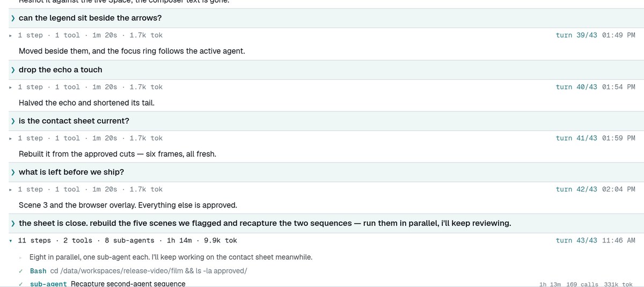Select prompt 'can the legend sit beside the arrows?'
This screenshot has height=287, width=644.
tap(90, 18)
